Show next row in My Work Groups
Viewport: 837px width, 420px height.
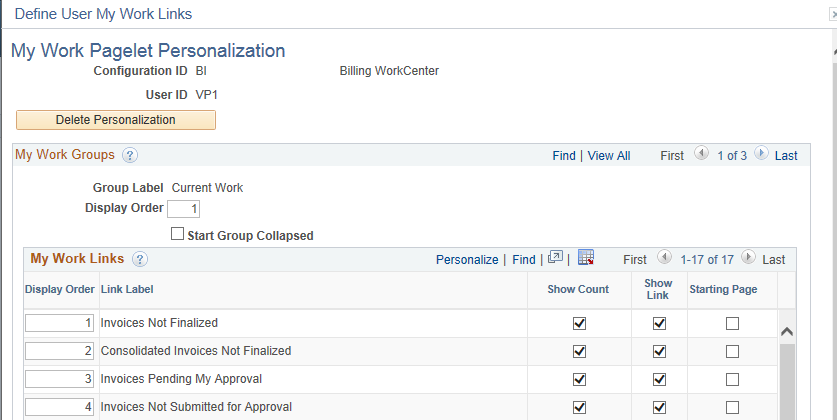(761, 154)
